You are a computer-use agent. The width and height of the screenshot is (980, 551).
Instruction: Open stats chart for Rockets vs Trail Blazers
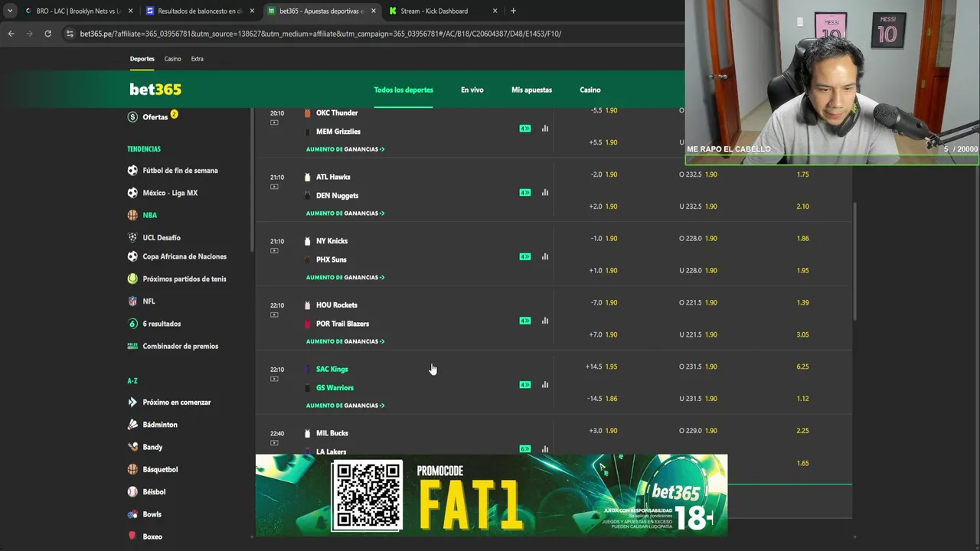(x=545, y=321)
